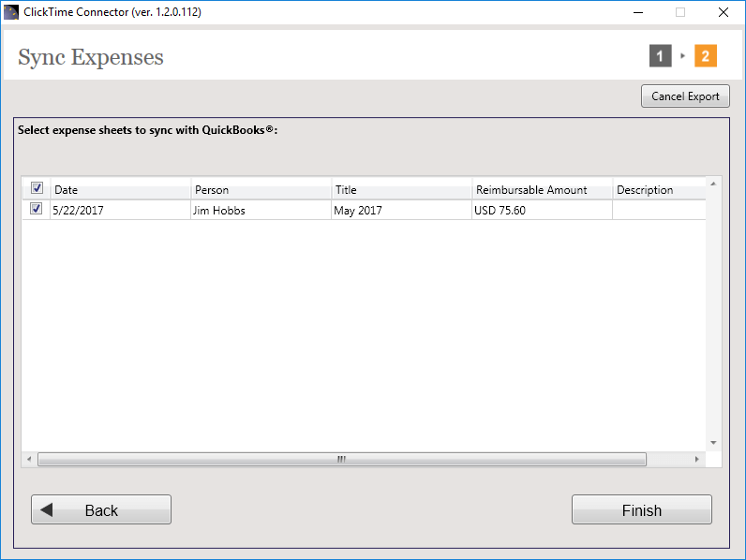
Task: Select the Jim Hobbs person cell
Action: (261, 210)
